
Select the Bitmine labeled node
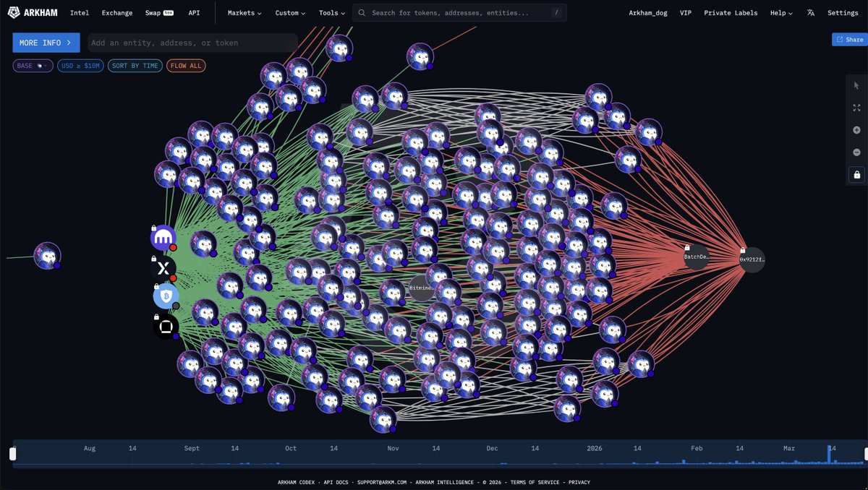click(422, 288)
